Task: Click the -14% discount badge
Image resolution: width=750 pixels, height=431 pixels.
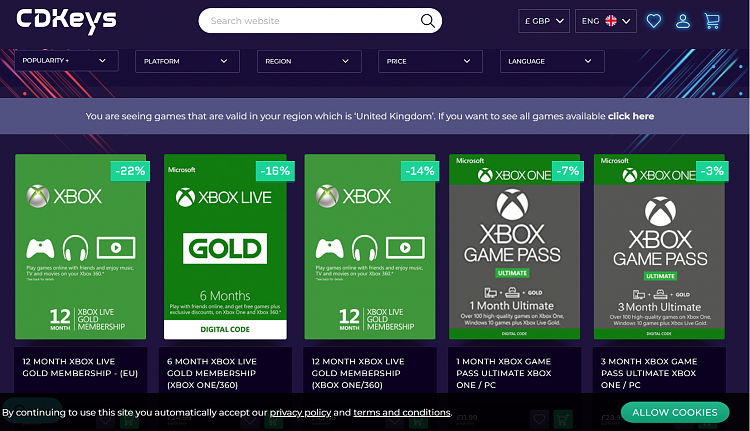Action: (x=420, y=171)
